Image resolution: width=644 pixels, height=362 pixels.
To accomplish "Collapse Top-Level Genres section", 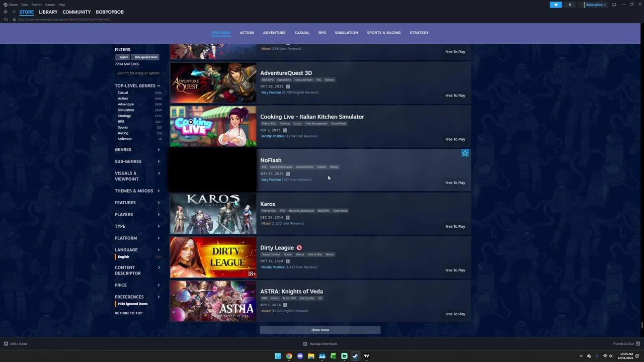I will pyautogui.click(x=137, y=86).
